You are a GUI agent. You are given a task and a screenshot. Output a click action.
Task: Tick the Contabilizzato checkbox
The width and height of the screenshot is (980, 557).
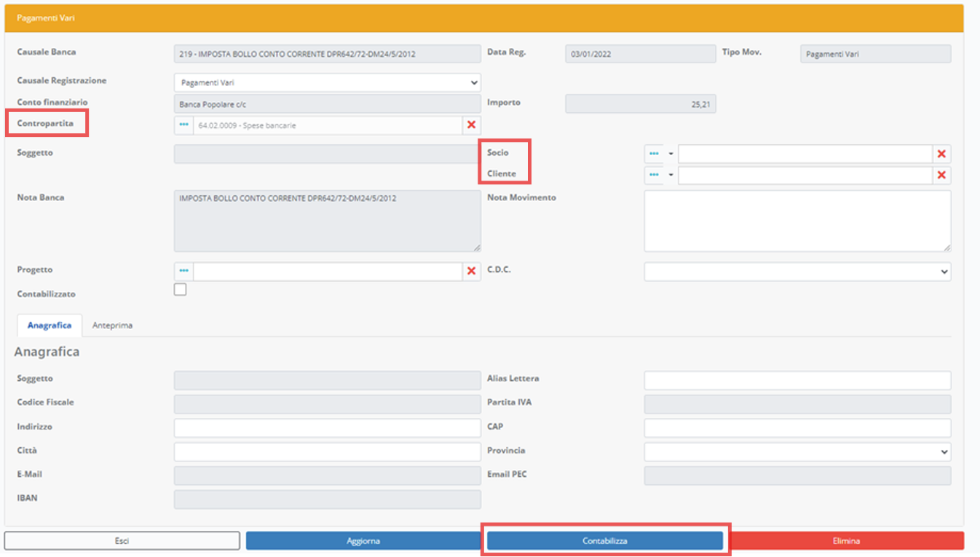(181, 290)
